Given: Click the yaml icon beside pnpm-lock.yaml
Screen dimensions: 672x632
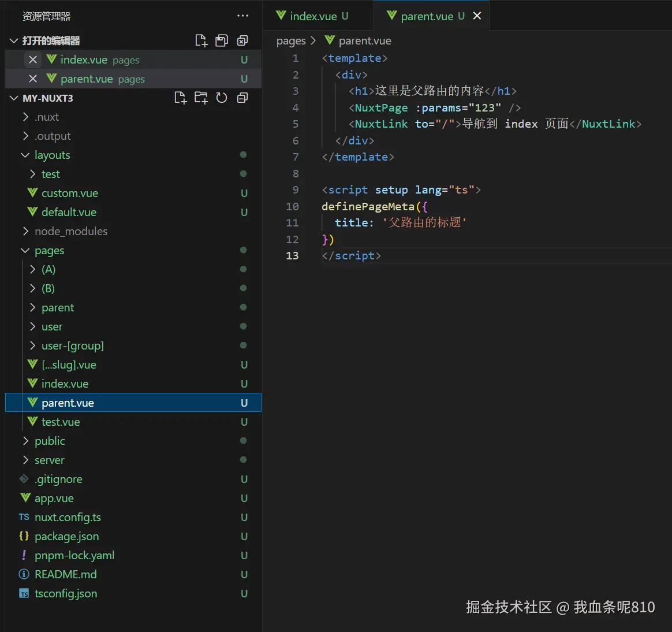Looking at the screenshot, I should click(24, 555).
